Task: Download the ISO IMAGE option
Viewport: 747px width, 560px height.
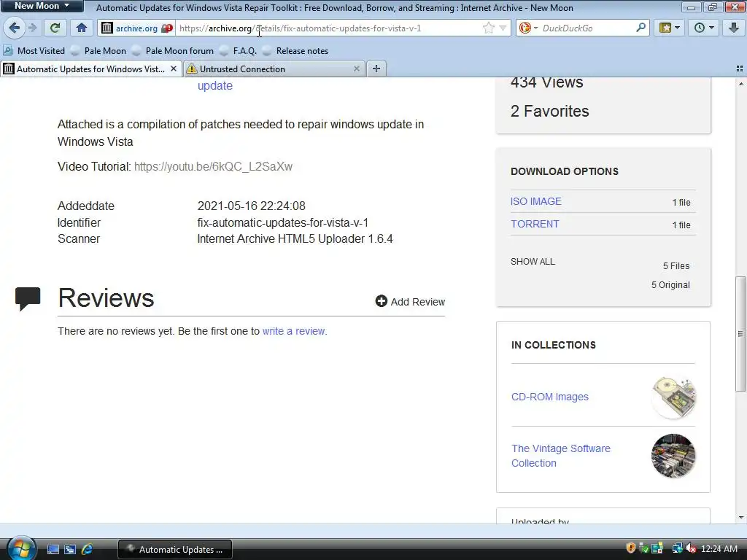Action: (536, 201)
